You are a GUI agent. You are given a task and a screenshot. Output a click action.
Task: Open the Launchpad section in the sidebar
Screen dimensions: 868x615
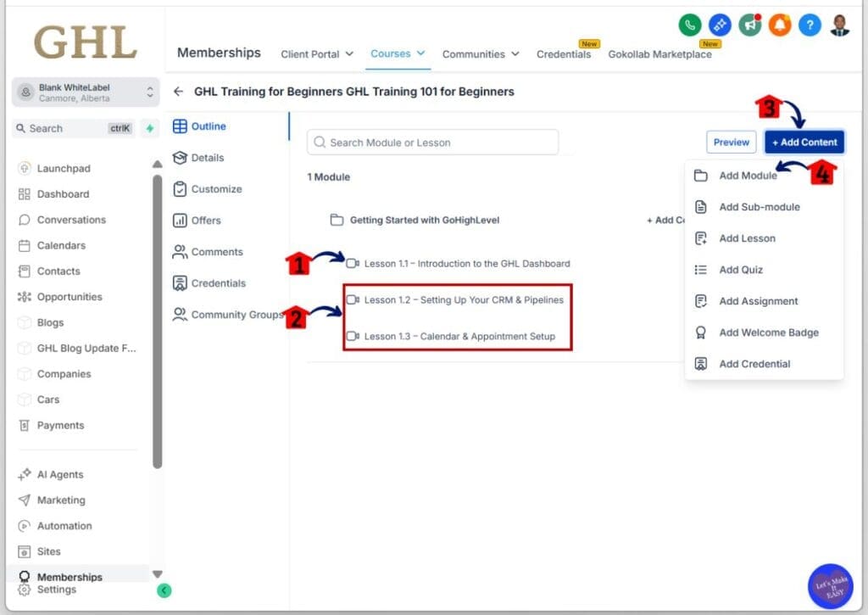pyautogui.click(x=62, y=168)
